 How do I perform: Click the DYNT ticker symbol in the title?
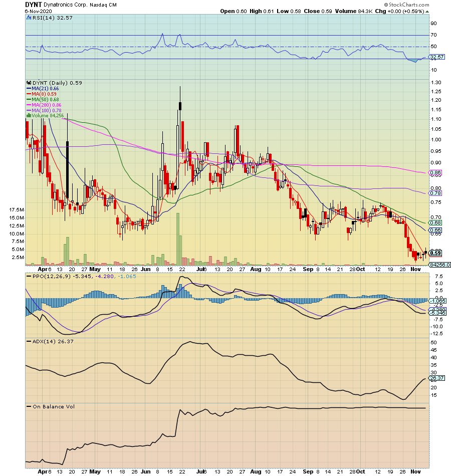pos(33,5)
